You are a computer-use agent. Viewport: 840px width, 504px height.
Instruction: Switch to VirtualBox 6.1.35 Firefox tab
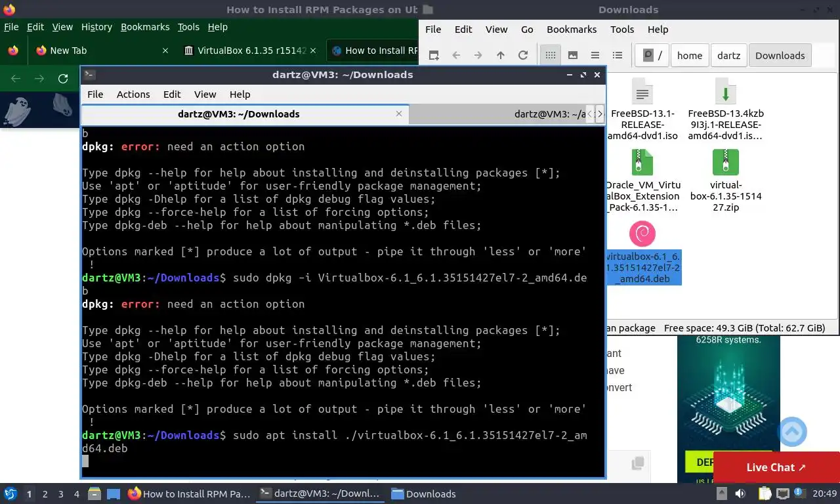tap(249, 51)
